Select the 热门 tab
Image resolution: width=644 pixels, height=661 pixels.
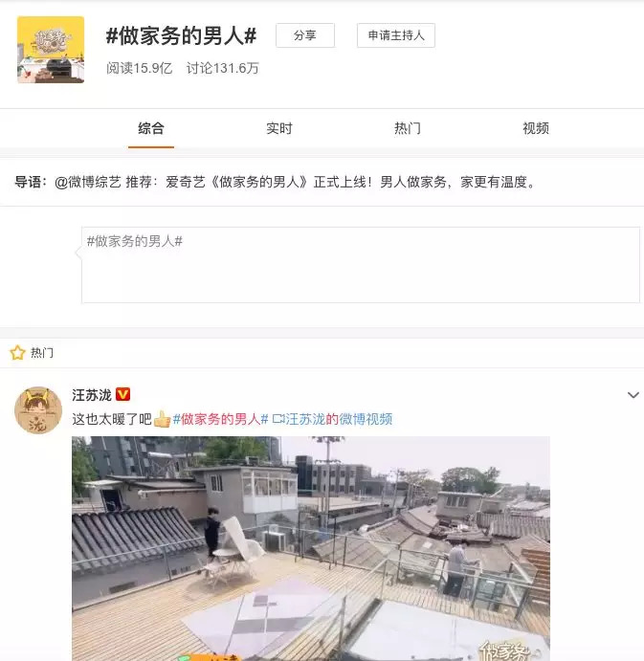[x=408, y=128]
